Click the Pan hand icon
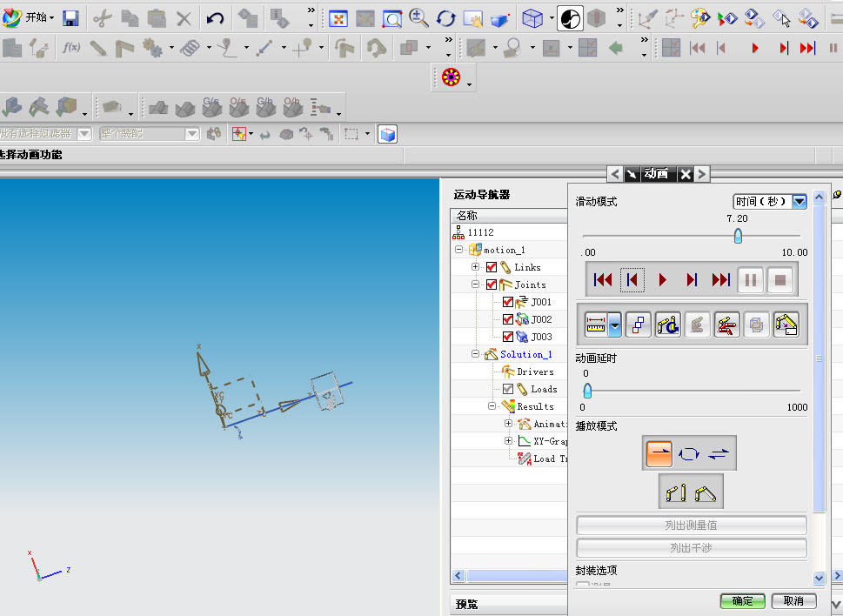Screen dimensions: 843x616 tap(473, 19)
